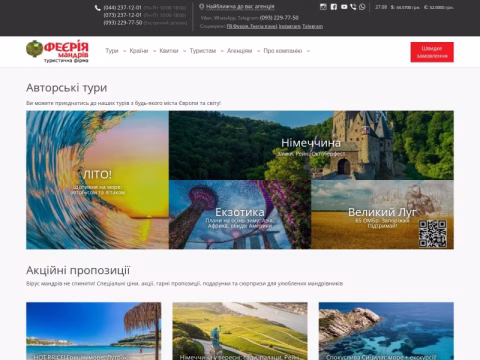Open the Про компанію menu item

click(x=283, y=51)
